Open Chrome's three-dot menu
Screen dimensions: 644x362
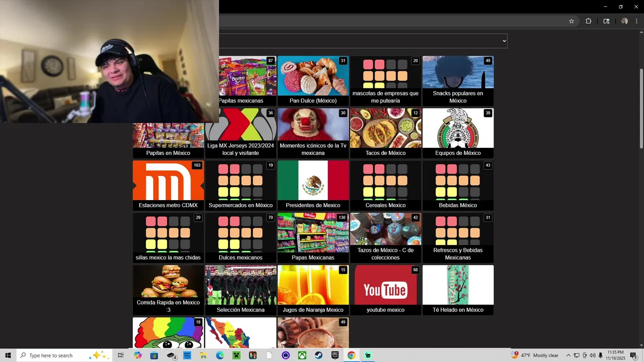click(637, 21)
